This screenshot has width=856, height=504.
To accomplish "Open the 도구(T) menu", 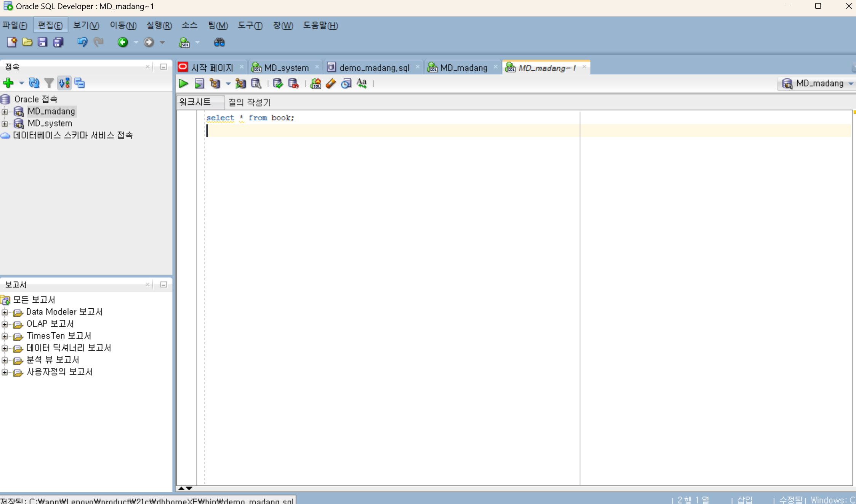I will (x=250, y=25).
